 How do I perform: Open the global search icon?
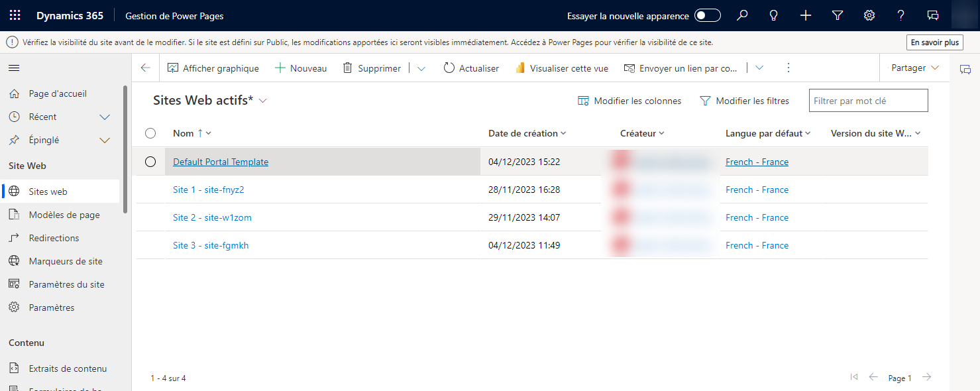click(742, 15)
